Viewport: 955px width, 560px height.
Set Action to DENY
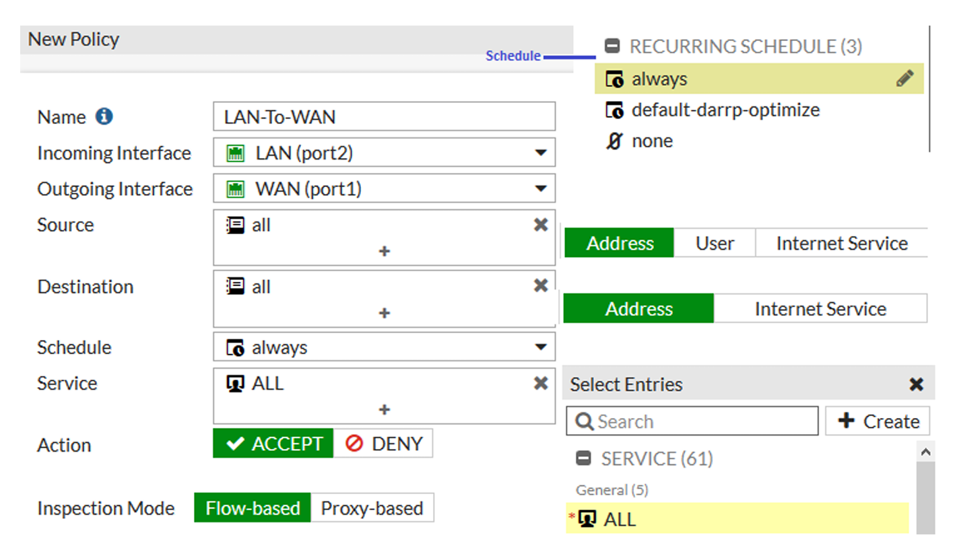[383, 444]
